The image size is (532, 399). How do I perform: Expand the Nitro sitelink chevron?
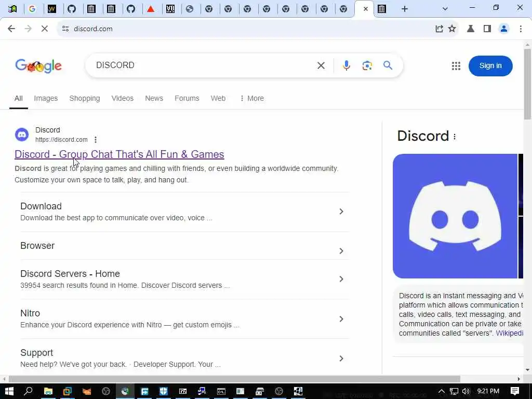(341, 318)
